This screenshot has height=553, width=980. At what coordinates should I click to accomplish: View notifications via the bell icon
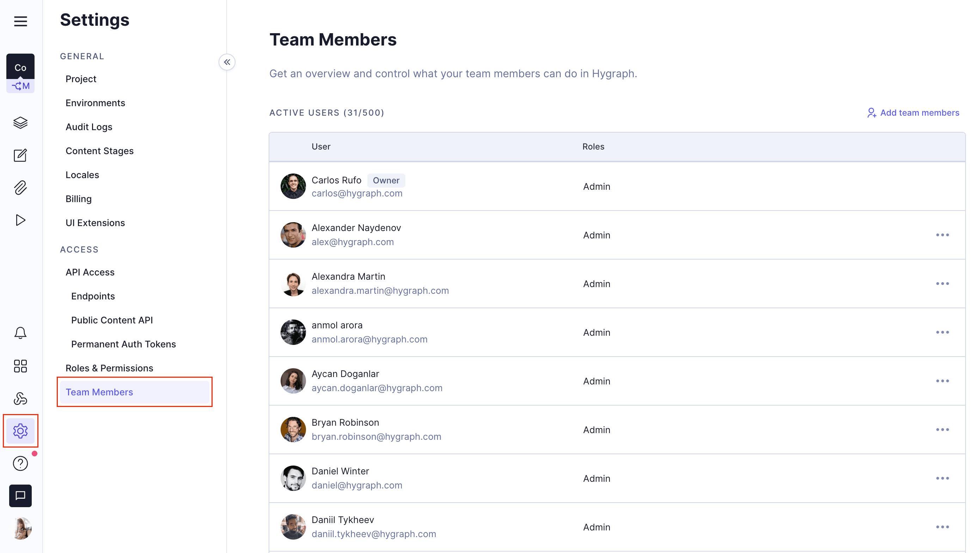[20, 332]
